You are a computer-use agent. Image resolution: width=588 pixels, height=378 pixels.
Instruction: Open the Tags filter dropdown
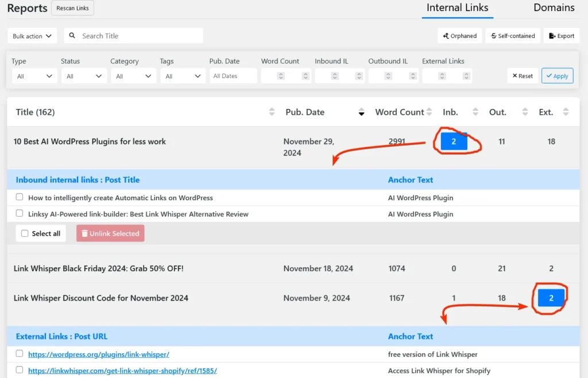(x=183, y=76)
